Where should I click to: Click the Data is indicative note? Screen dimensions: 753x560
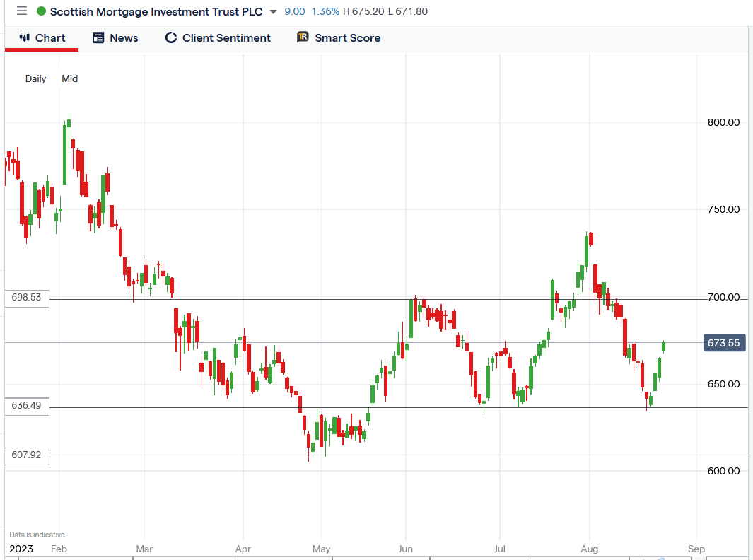(37, 535)
